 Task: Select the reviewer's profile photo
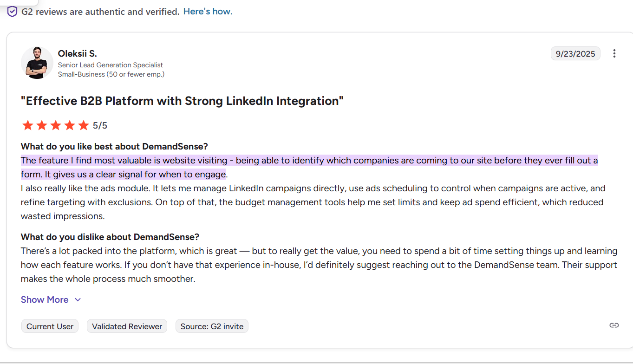(37, 63)
